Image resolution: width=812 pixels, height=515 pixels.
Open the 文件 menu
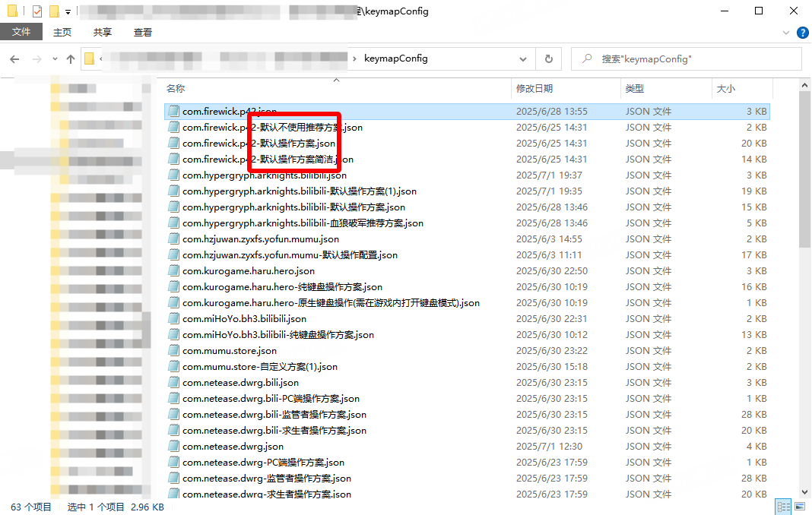[x=21, y=32]
